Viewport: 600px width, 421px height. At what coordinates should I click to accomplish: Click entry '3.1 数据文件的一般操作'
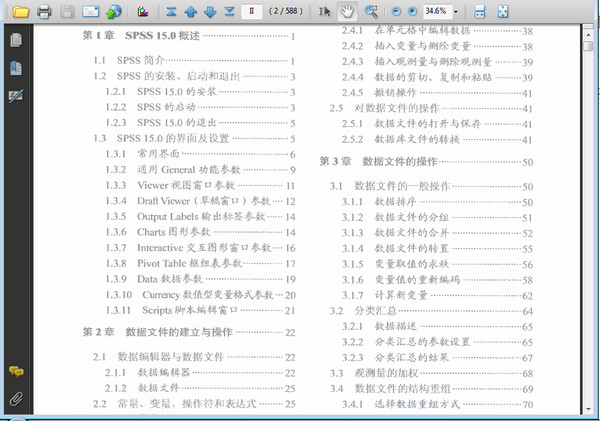[390, 186]
